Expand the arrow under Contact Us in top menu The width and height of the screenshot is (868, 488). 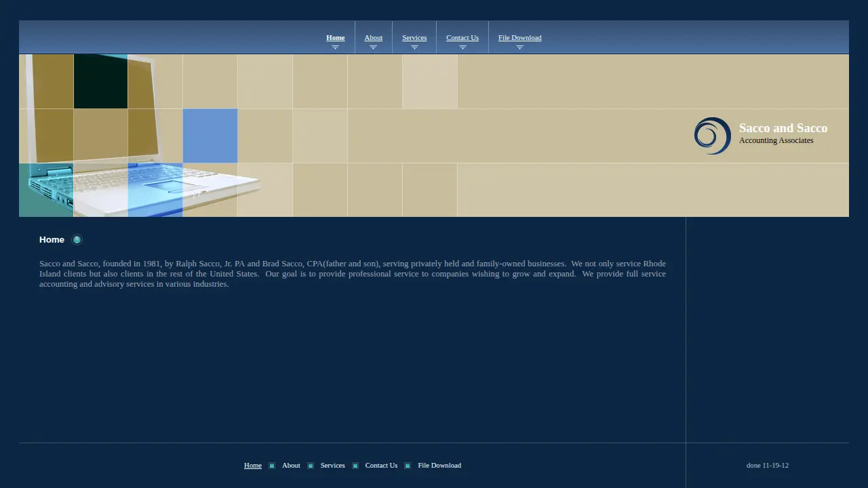(462, 47)
